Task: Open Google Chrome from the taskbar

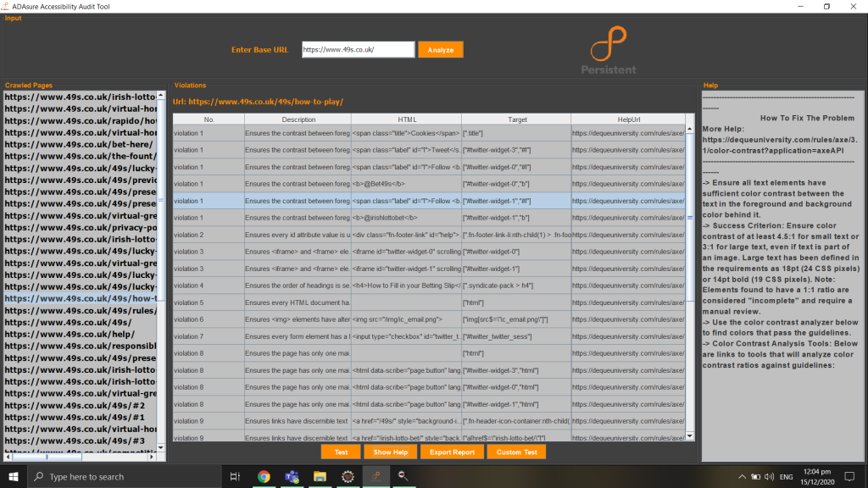Action: [x=264, y=476]
